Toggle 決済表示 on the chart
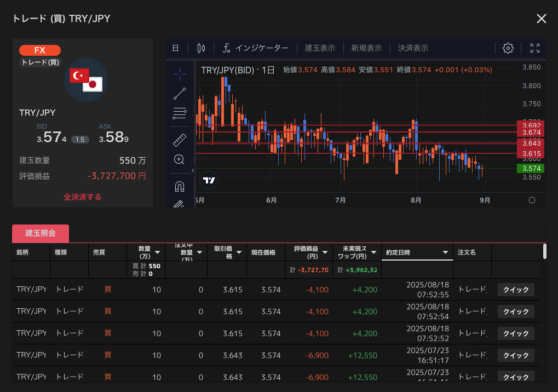The width and height of the screenshot is (558, 392). 413,48
